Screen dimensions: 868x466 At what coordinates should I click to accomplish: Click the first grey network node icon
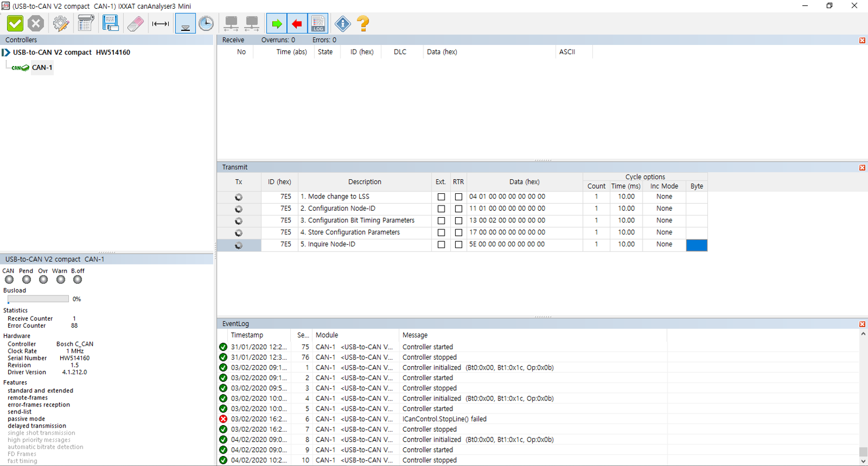pos(232,23)
